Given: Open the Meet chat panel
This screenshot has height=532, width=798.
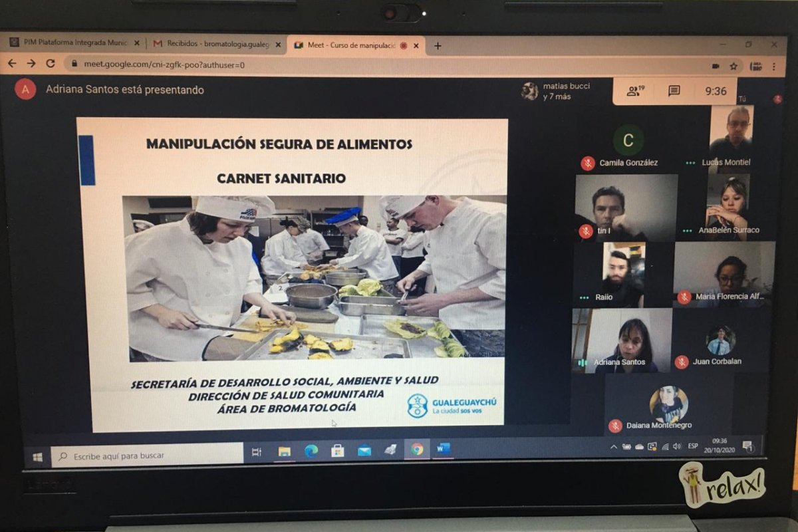Looking at the screenshot, I should tap(674, 91).
